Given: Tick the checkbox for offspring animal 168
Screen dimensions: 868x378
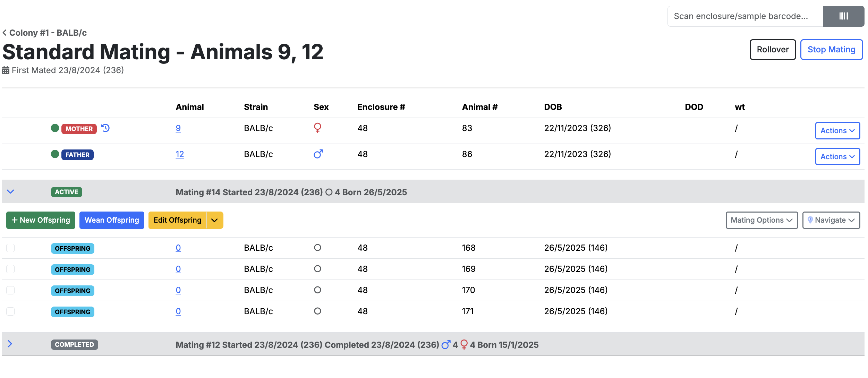Looking at the screenshot, I should 10,248.
